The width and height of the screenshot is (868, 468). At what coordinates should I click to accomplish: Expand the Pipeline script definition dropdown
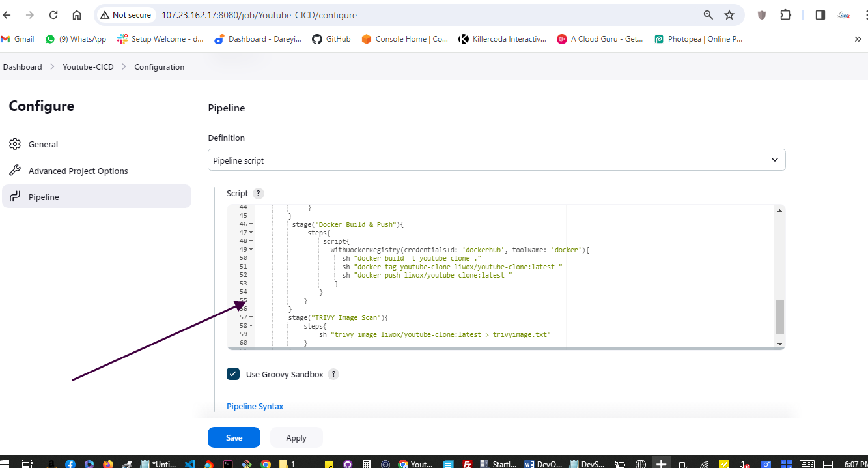tap(496, 160)
